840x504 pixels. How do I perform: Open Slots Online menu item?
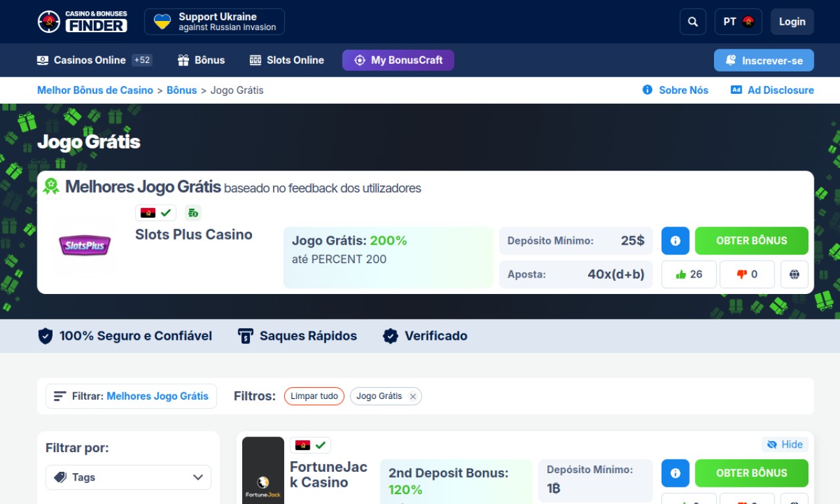click(x=287, y=60)
